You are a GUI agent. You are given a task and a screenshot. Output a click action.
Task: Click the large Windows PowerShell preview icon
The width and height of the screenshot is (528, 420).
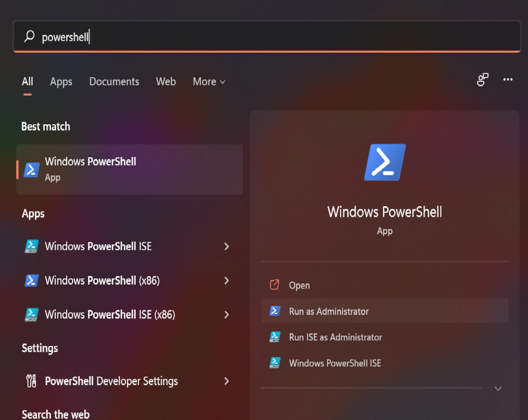coord(385,163)
